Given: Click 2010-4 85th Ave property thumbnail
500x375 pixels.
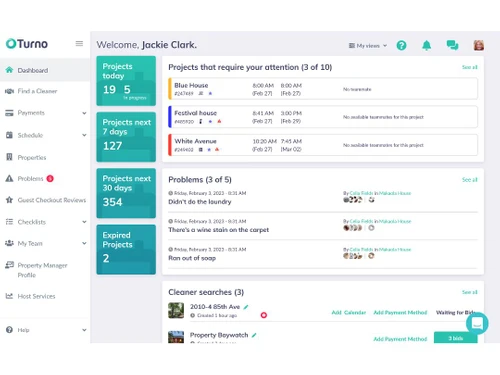Looking at the screenshot, I should (176, 310).
